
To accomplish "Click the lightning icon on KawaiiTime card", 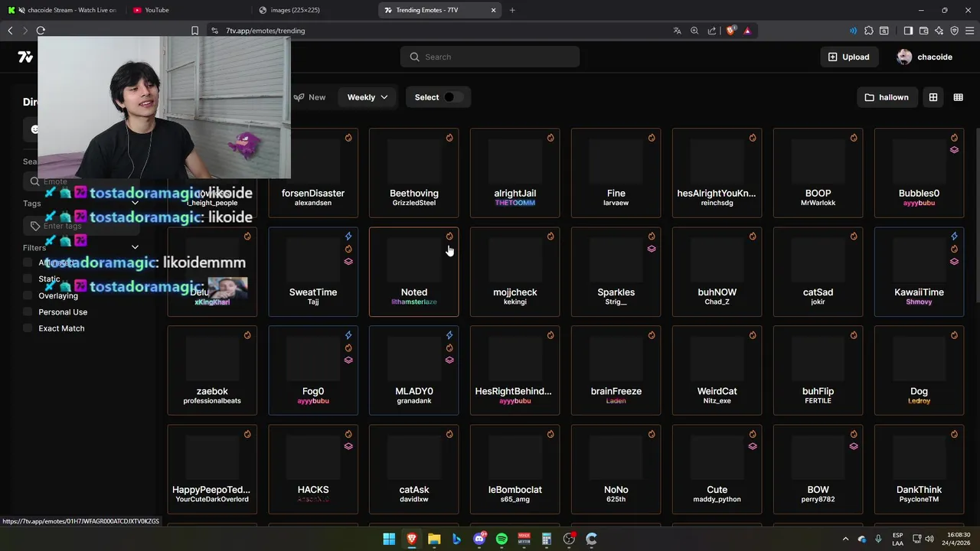I will pyautogui.click(x=954, y=236).
